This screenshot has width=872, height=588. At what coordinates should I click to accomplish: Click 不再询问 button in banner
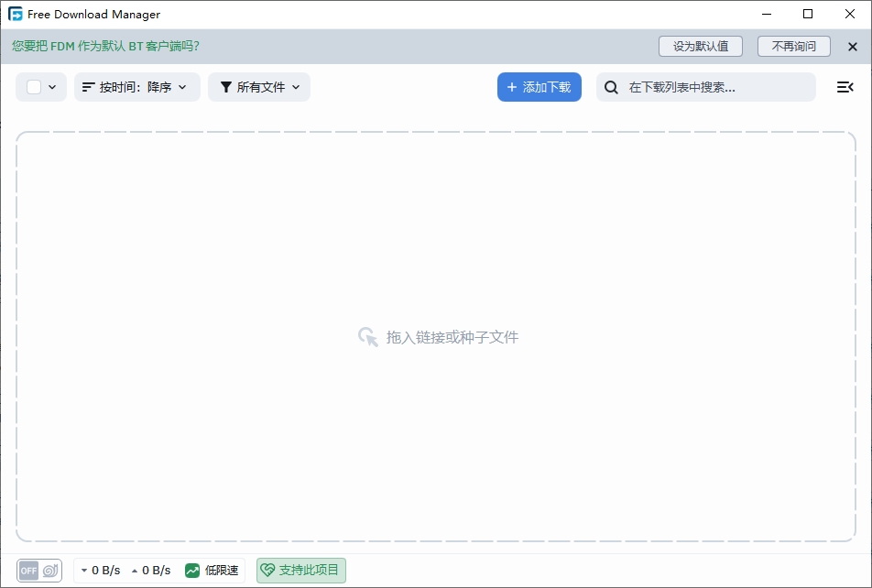[x=793, y=46]
